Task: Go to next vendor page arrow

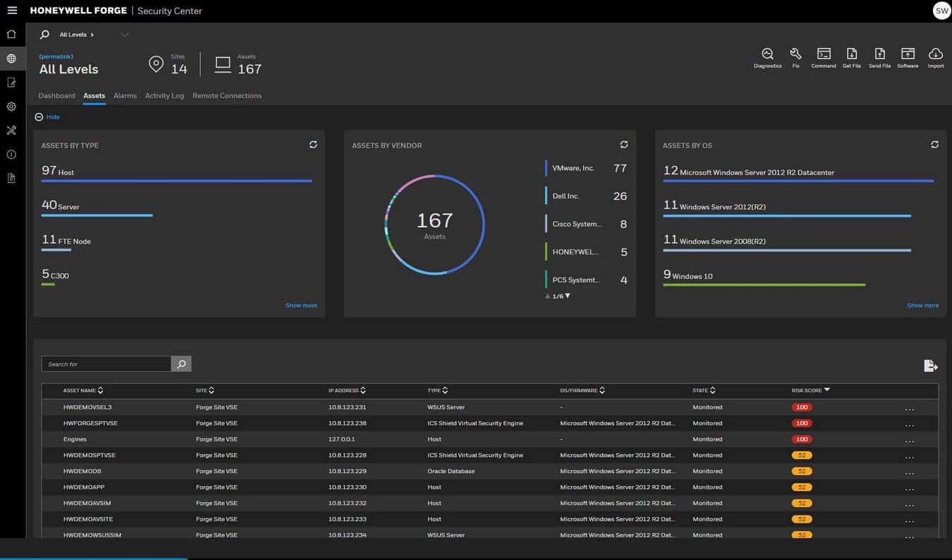Action: (x=568, y=296)
